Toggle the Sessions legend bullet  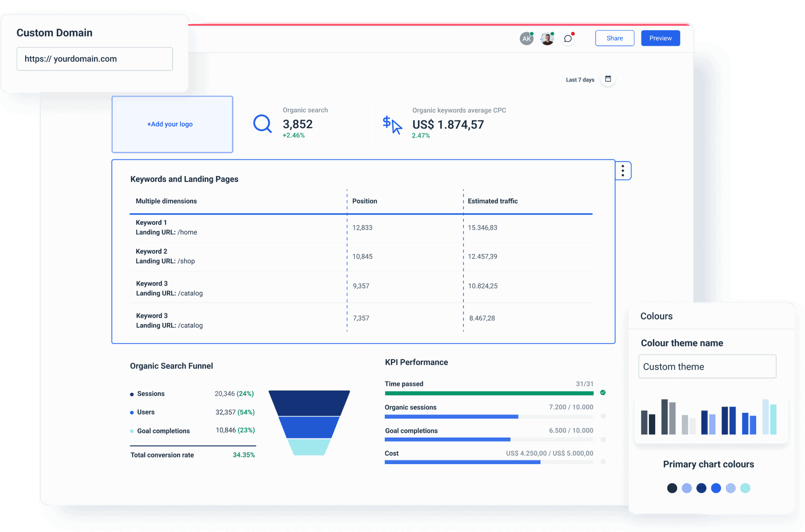132,394
